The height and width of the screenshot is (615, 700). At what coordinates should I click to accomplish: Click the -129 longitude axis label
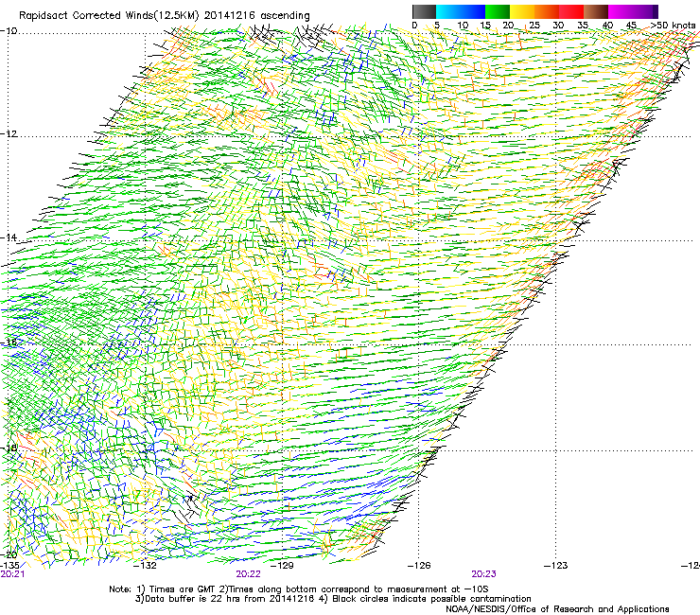(x=282, y=566)
